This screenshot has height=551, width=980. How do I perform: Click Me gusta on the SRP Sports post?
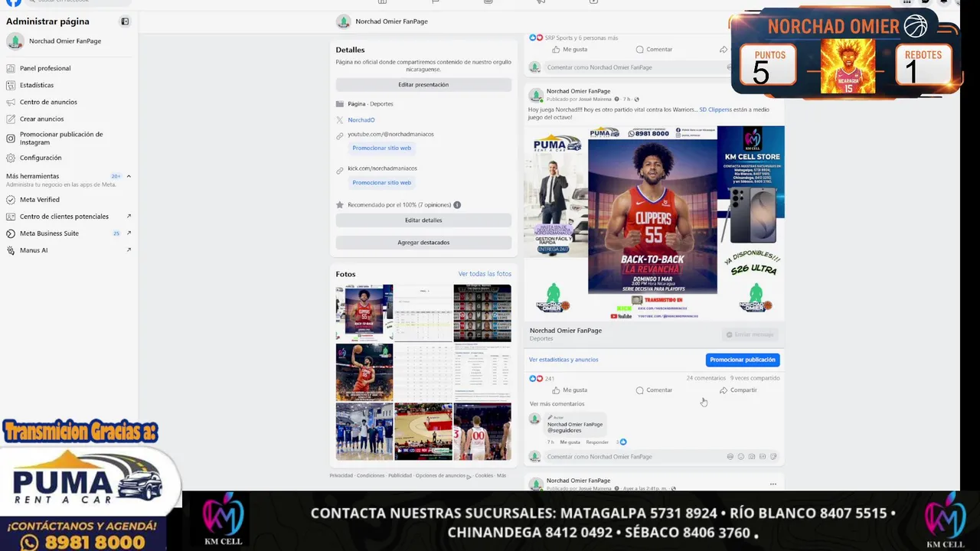point(570,50)
